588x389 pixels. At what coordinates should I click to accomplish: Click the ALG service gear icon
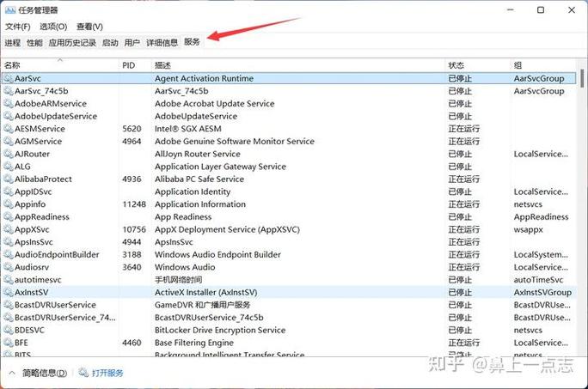(x=9, y=167)
